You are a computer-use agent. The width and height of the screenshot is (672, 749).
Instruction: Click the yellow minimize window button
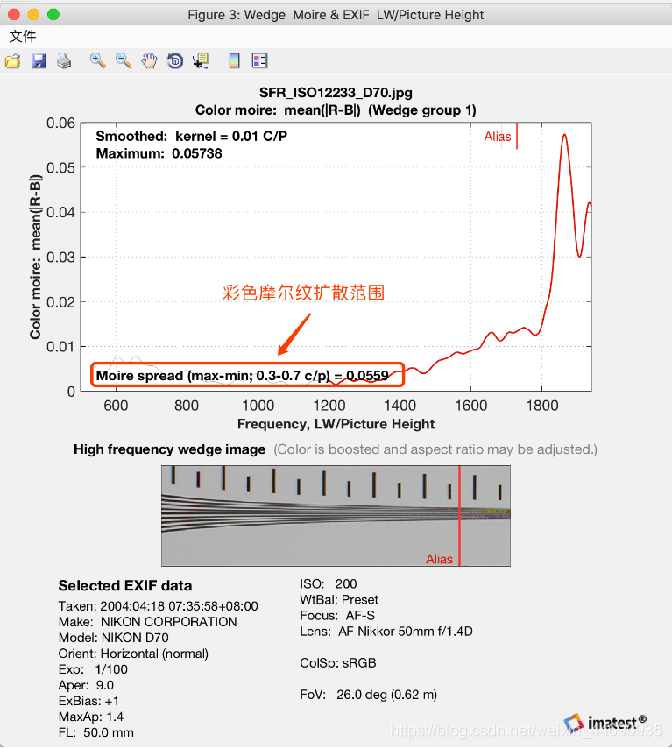(x=33, y=14)
